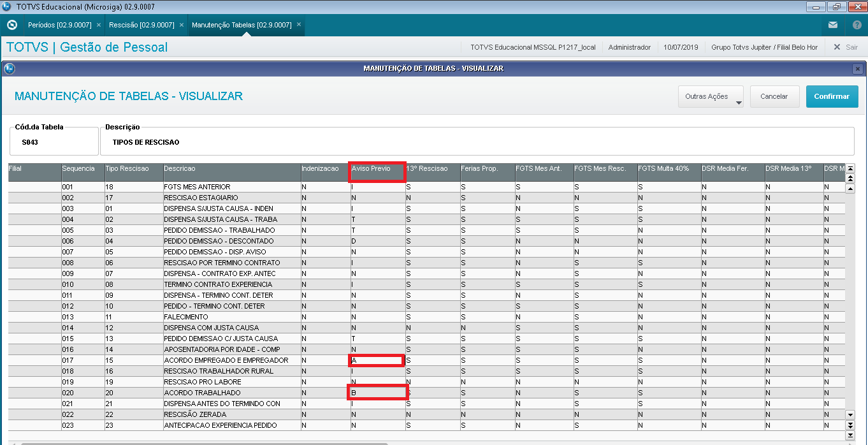Image resolution: width=868 pixels, height=445 pixels.
Task: Click the Indenizacao column header
Action: point(326,172)
